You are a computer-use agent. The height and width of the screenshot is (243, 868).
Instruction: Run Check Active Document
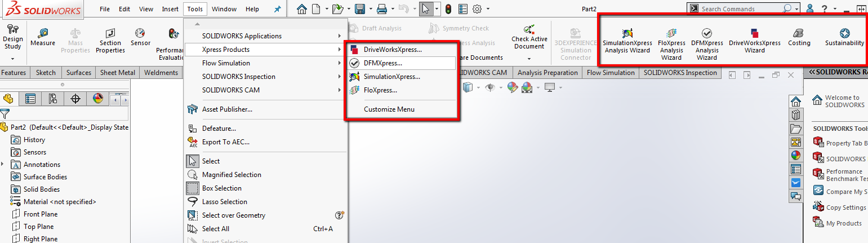[x=529, y=37]
